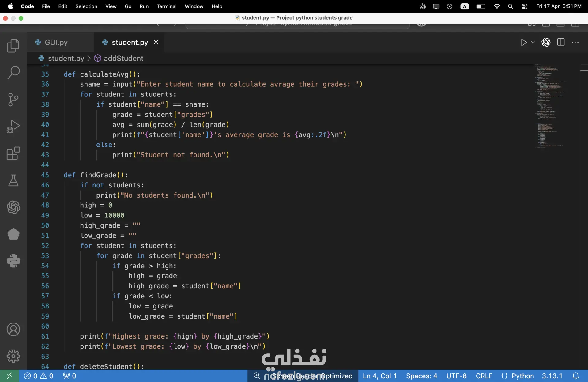Open the Help menu
This screenshot has height=382, width=588.
point(217,6)
